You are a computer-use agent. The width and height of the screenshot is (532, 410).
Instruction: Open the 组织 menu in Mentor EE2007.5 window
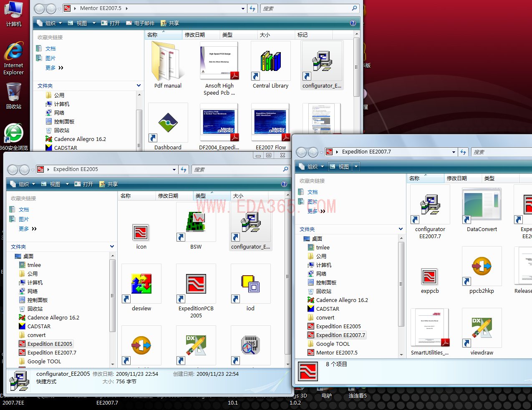click(x=50, y=23)
